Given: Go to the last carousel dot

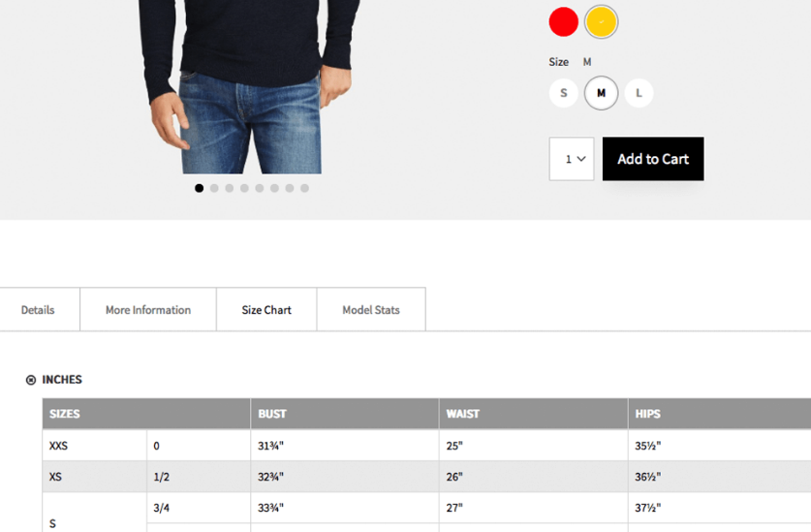Looking at the screenshot, I should [304, 188].
